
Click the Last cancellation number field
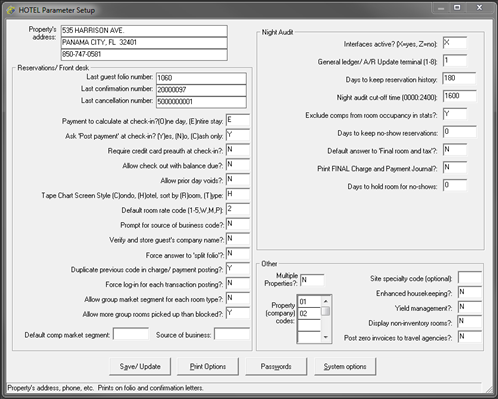pyautogui.click(x=201, y=102)
